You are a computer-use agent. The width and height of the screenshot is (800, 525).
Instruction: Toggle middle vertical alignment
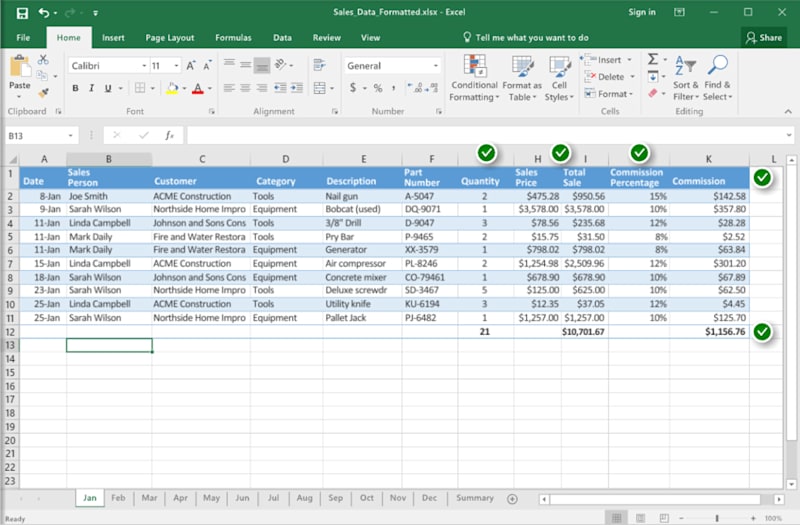point(245,65)
